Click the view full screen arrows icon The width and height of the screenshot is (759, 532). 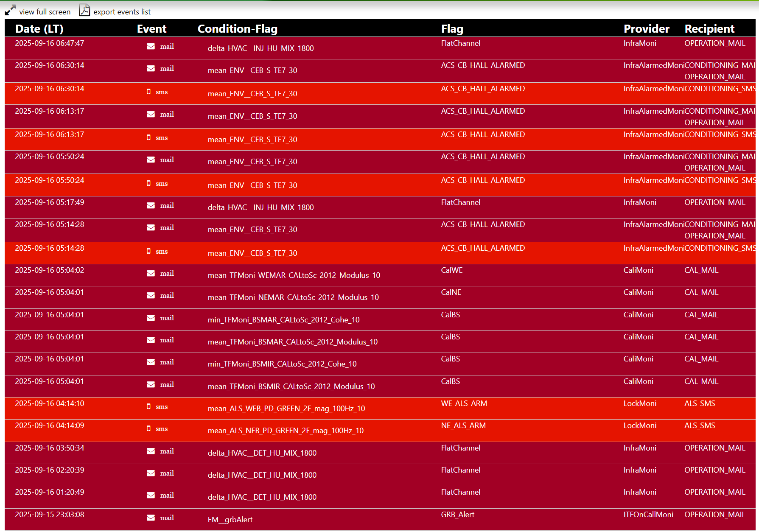(10, 10)
